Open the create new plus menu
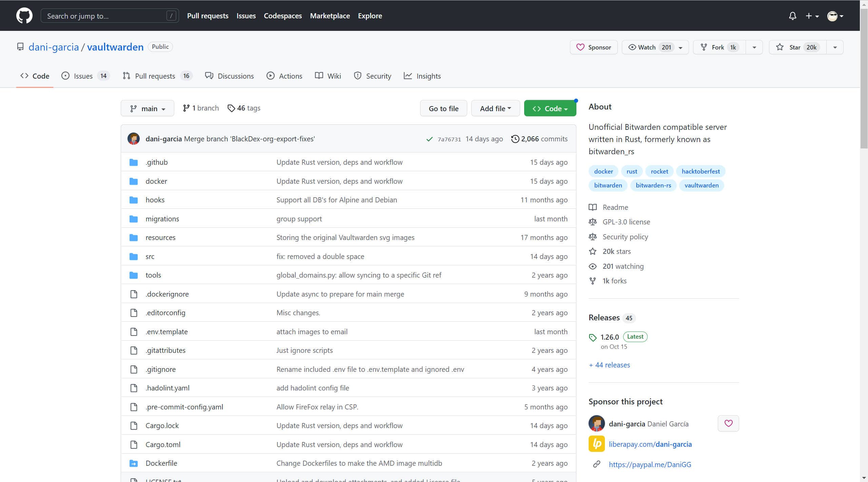Viewport: 868px width, 482px height. point(812,16)
